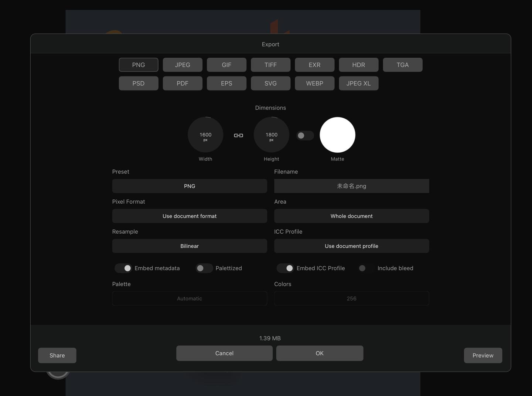
Task: Switch to the WEBP format
Action: 314,83
